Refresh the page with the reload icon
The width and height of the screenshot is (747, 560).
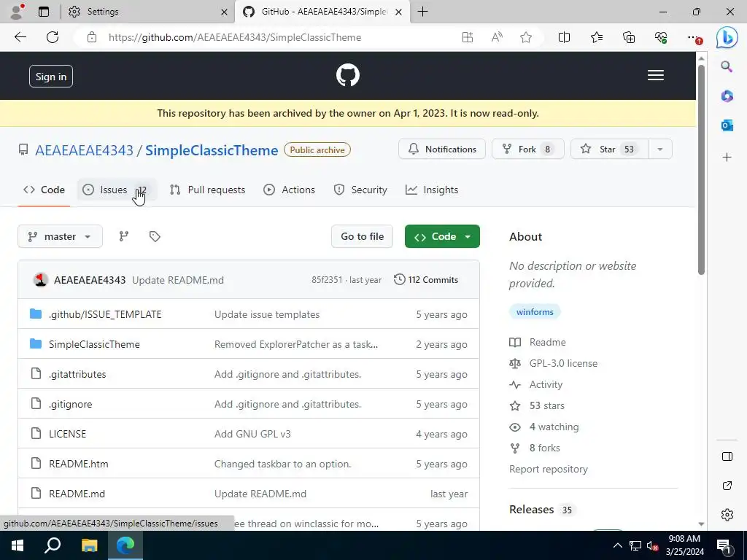tap(53, 37)
